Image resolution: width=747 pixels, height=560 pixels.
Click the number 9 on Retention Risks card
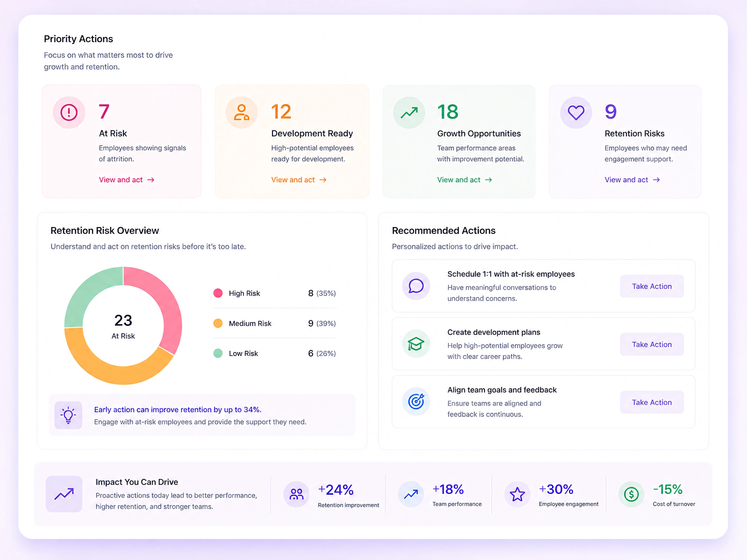611,112
